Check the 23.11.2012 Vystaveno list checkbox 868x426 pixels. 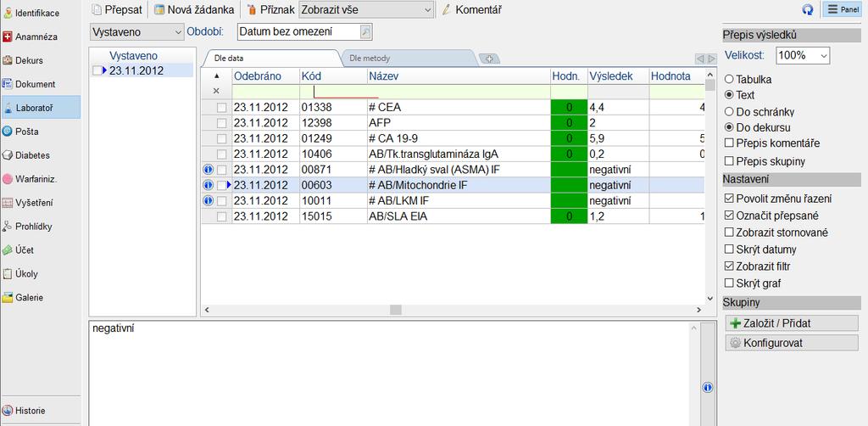tap(97, 71)
